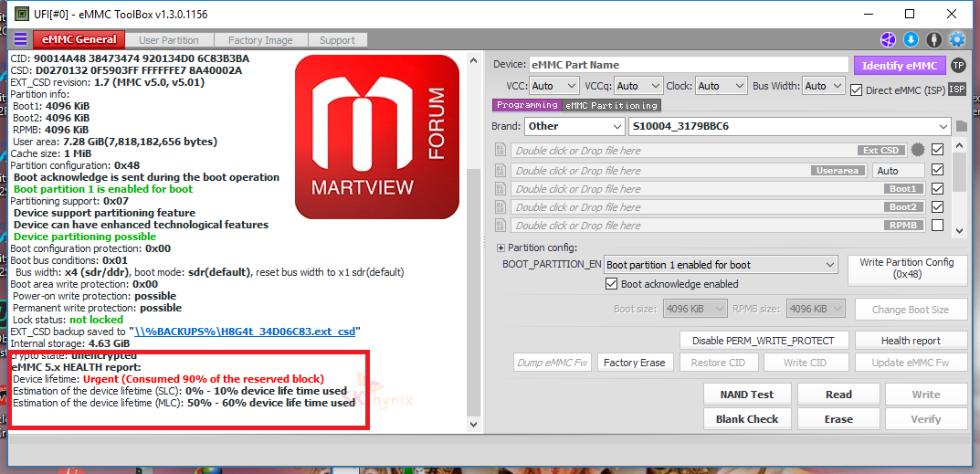Uncheck the Userarea row checkbox
This screenshot has width=980, height=474.
coord(937,170)
